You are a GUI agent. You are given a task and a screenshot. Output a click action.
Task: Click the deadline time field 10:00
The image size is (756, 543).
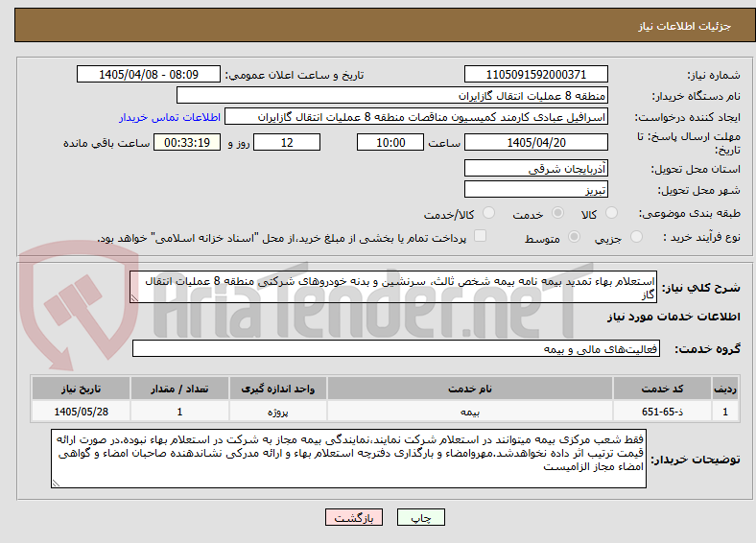pyautogui.click(x=390, y=142)
